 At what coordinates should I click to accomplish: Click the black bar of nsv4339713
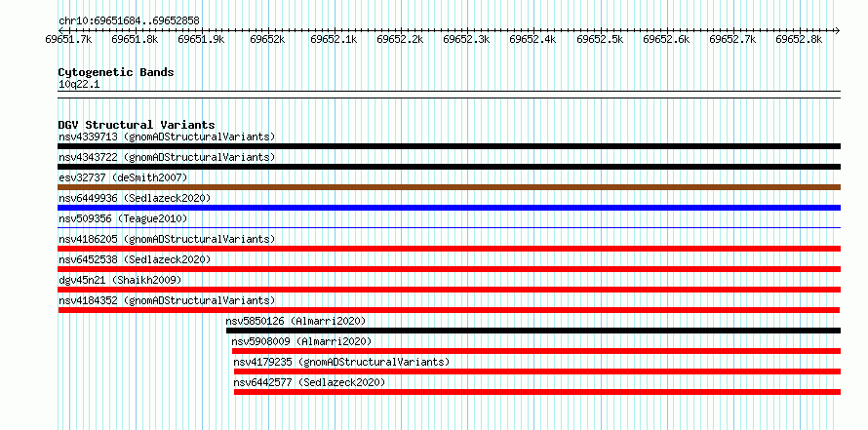click(449, 146)
